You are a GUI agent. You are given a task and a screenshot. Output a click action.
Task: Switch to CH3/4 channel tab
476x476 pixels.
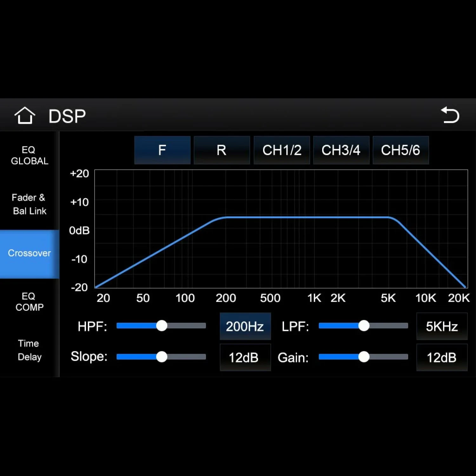pyautogui.click(x=341, y=150)
